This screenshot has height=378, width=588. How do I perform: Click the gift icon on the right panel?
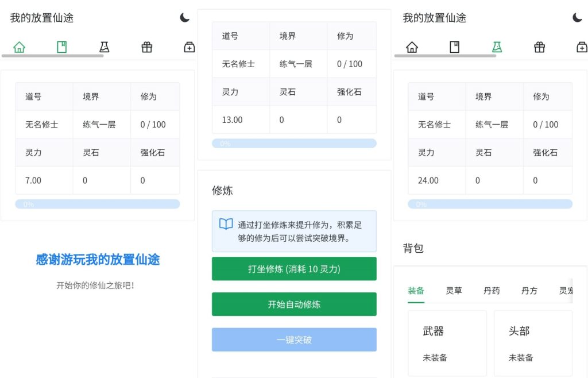tap(539, 47)
